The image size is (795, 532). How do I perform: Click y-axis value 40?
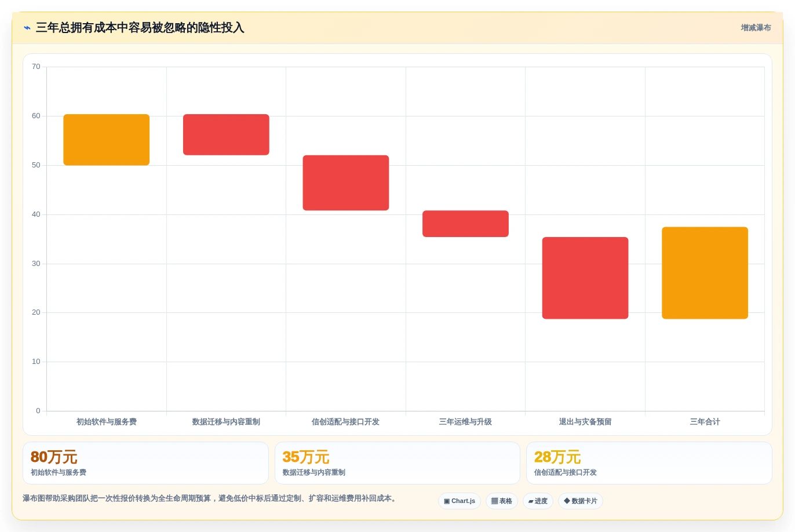click(36, 214)
